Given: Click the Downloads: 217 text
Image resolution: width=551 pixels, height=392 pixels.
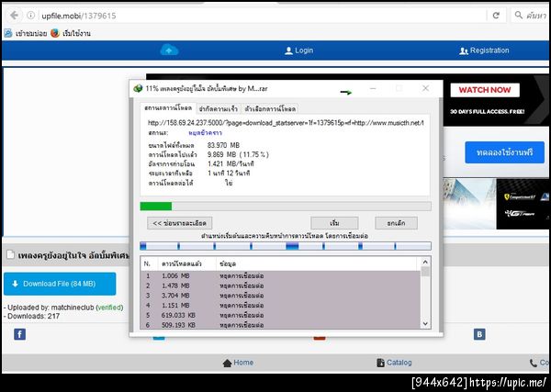Looking at the screenshot, I should [31, 316].
